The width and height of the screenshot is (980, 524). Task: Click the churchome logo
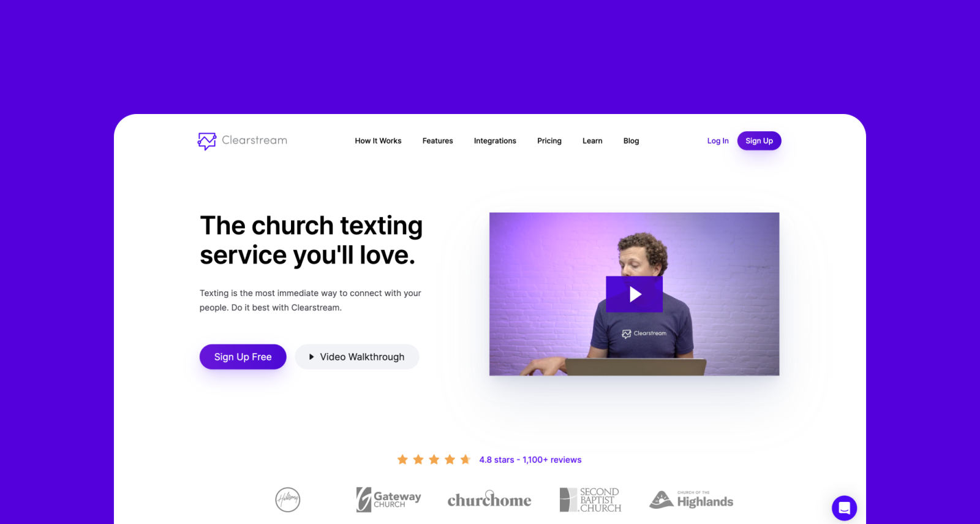click(x=489, y=499)
